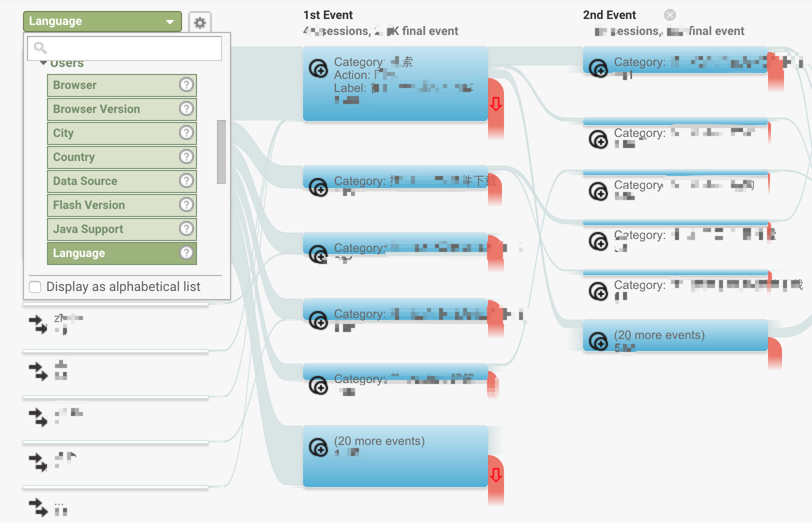Image resolution: width=812 pixels, height=523 pixels.
Task: Click red drop-off arrow on first event node
Action: tap(495, 104)
